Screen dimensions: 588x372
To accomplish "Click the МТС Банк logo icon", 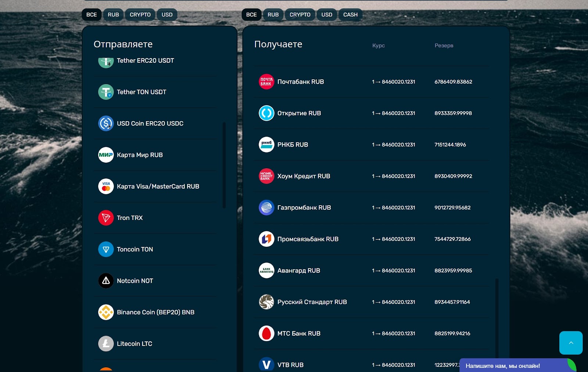I will [266, 333].
